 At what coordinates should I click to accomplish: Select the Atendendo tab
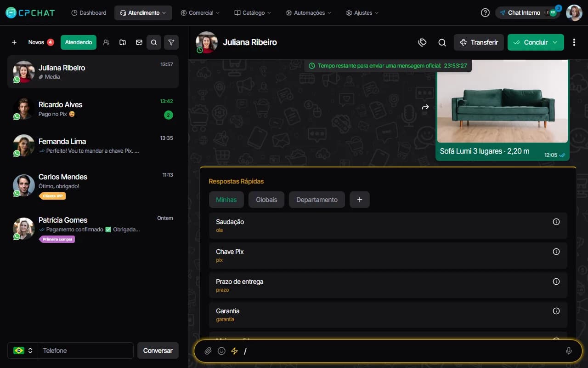point(79,42)
